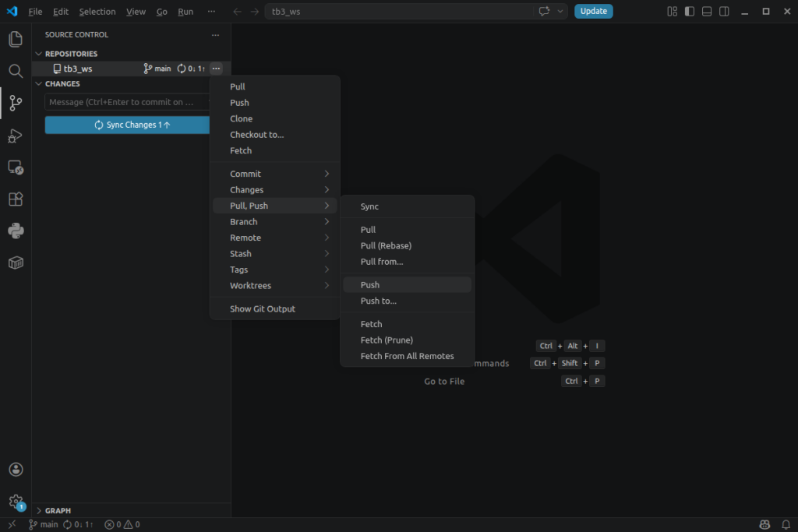Select the Source Control activity icon
The image size is (798, 532).
coord(16,104)
